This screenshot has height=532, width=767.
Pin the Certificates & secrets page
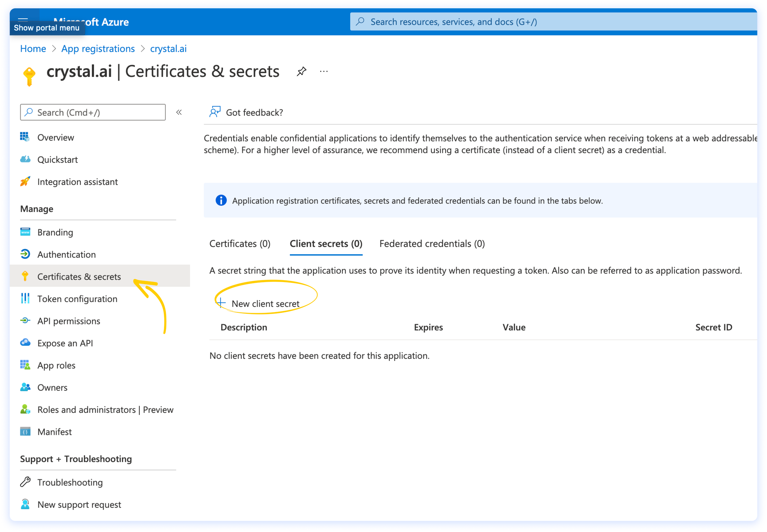(301, 71)
